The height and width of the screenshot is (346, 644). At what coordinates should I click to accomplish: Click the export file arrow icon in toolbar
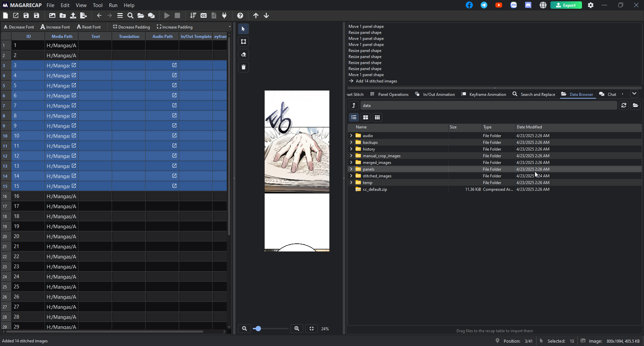[84, 15]
